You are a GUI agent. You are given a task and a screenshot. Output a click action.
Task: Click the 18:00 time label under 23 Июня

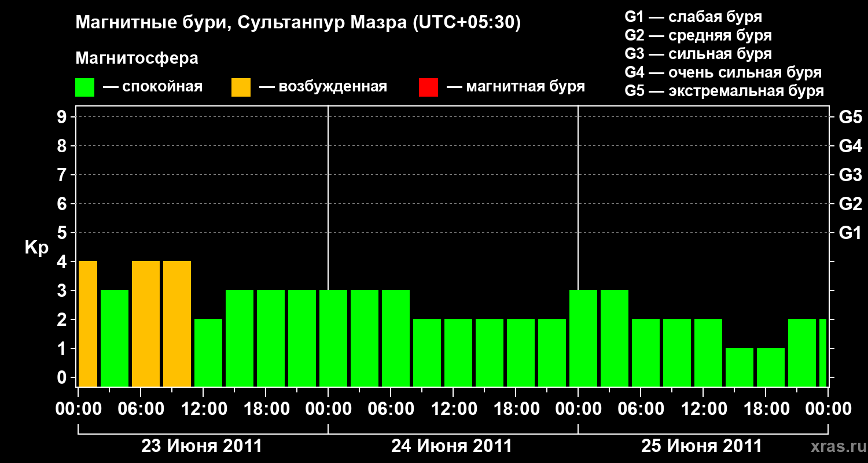click(x=266, y=409)
